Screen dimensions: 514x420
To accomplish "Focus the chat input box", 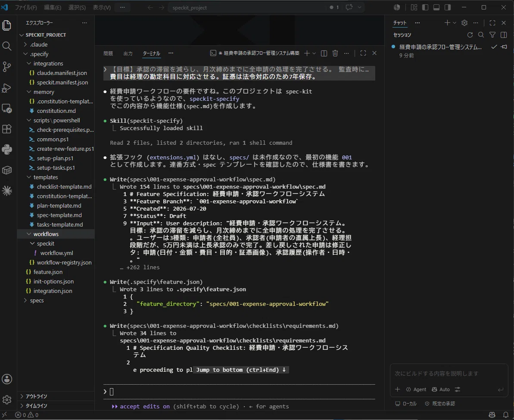I will (449, 374).
